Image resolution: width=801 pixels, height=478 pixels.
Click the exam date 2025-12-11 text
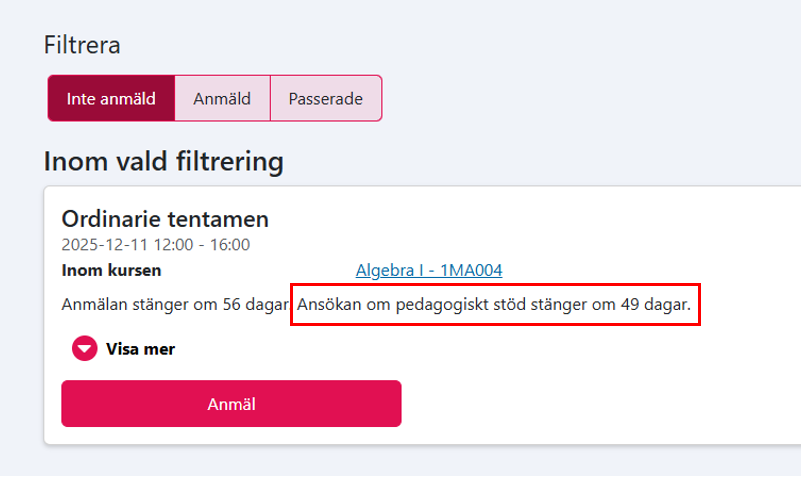104,244
